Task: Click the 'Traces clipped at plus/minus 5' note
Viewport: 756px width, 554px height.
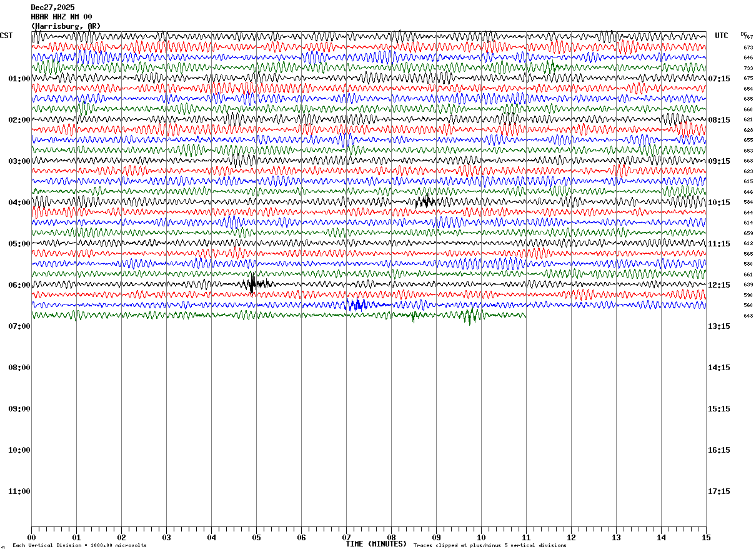Action: [490, 545]
